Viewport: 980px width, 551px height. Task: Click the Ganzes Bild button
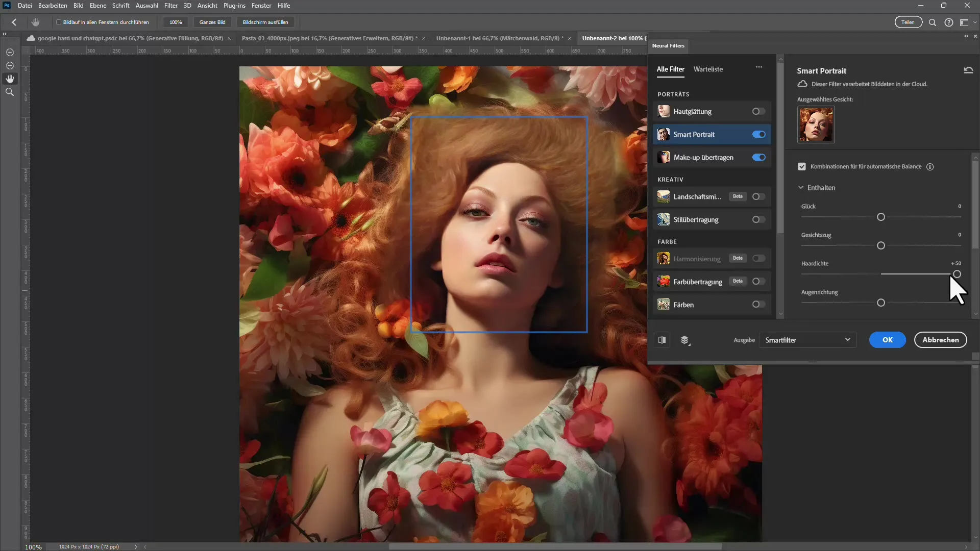point(212,22)
